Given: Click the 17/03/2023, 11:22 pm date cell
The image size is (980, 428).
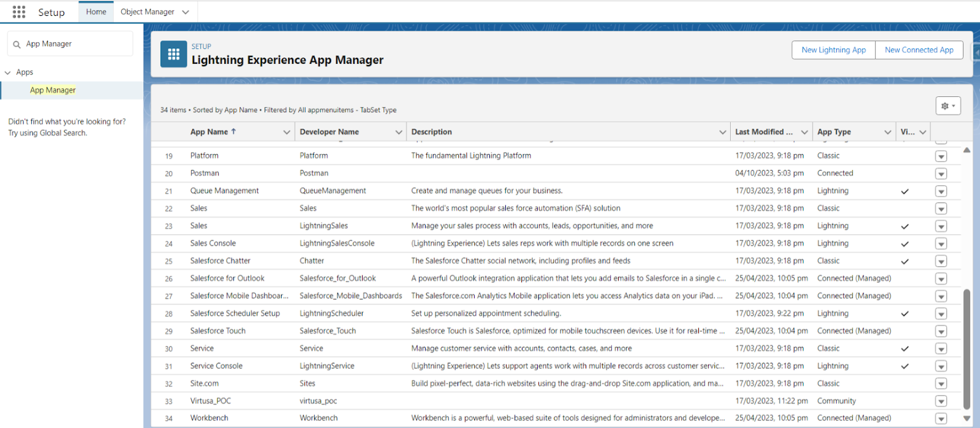Looking at the screenshot, I should [x=771, y=401].
